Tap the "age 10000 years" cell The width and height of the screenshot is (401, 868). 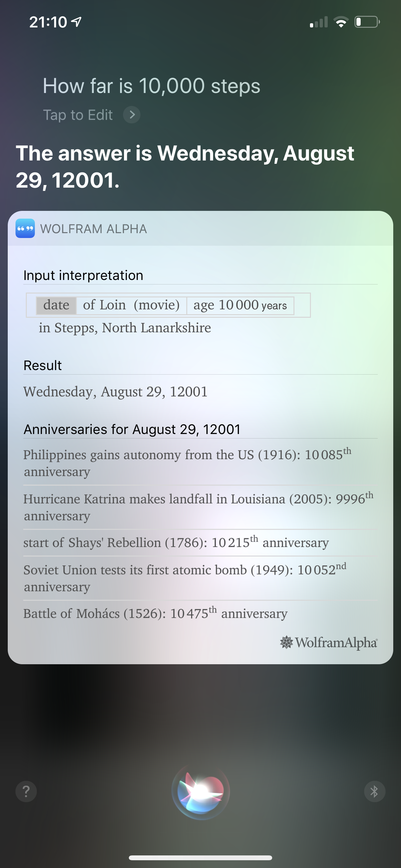240,305
